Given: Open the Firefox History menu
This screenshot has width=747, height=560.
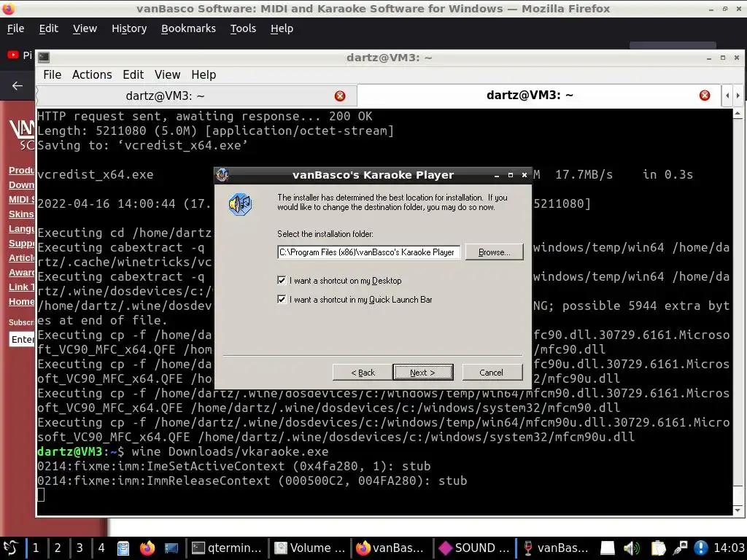Looking at the screenshot, I should 129,28.
